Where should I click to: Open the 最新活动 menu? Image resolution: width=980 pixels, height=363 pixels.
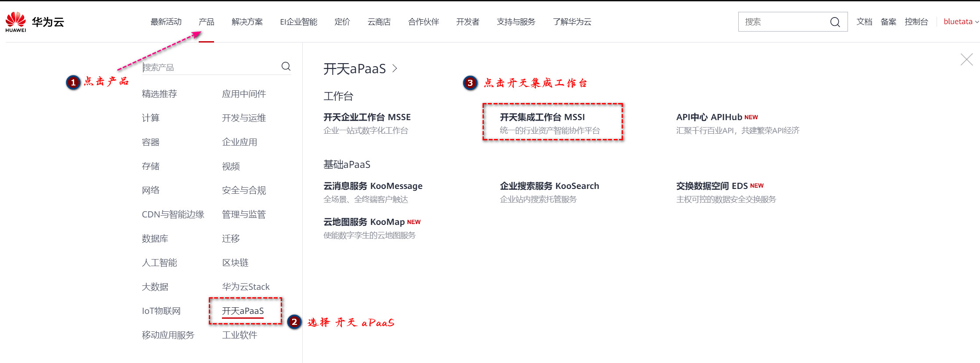(x=166, y=21)
